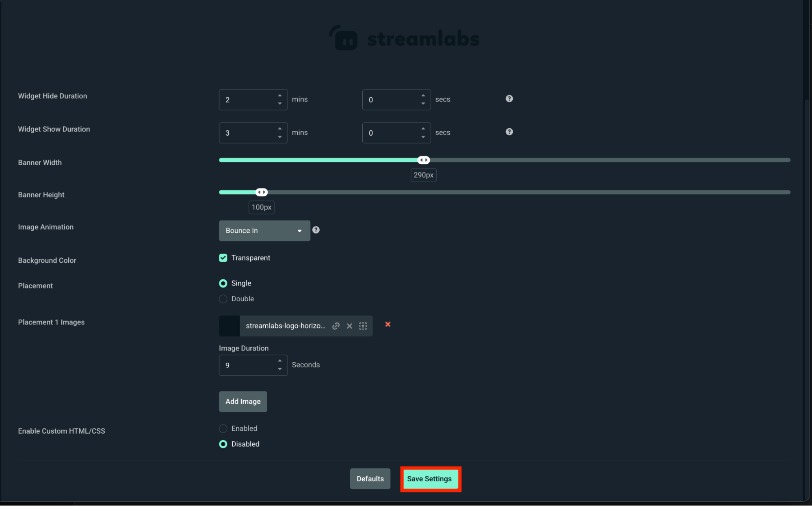Click Save Settings
812x506 pixels.
point(430,479)
